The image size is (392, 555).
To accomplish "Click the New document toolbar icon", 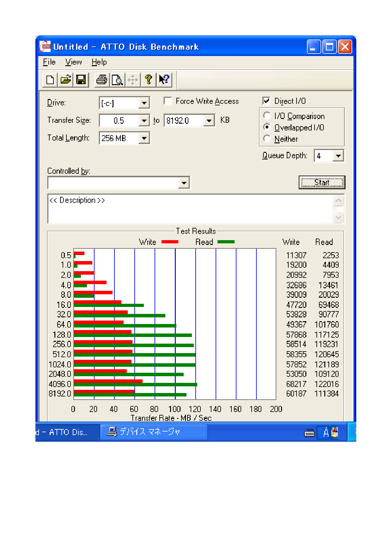I will [x=50, y=80].
